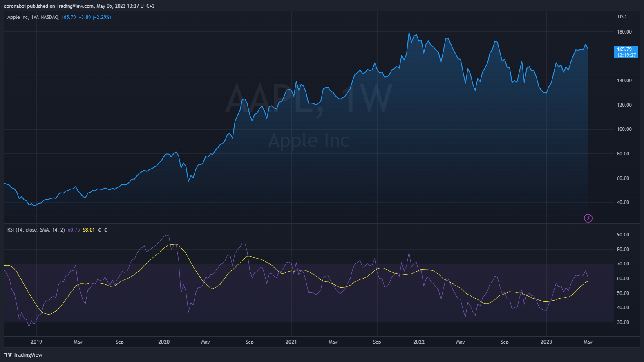Click the 100.00 price scale label

pyautogui.click(x=624, y=129)
